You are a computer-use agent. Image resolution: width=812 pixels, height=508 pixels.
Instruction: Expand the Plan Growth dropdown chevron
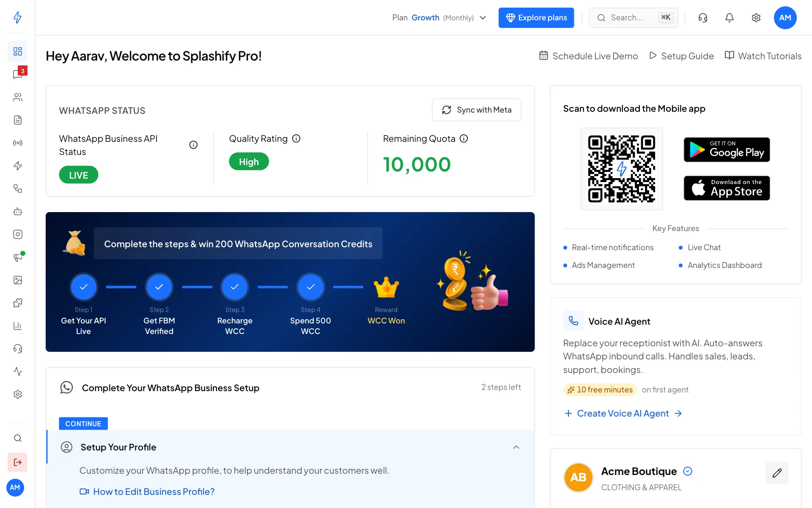coord(483,18)
